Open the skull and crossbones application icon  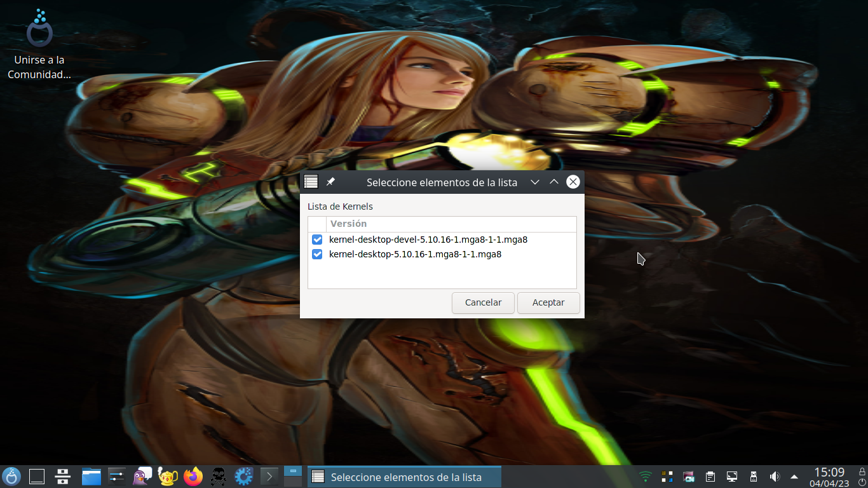(x=219, y=476)
